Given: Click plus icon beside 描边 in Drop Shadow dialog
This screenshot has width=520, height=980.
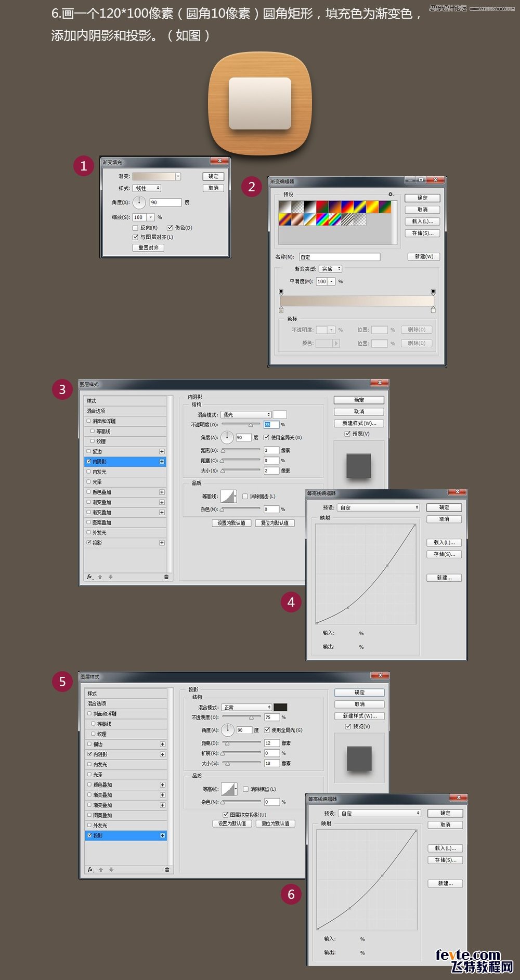Looking at the screenshot, I should 163,744.
